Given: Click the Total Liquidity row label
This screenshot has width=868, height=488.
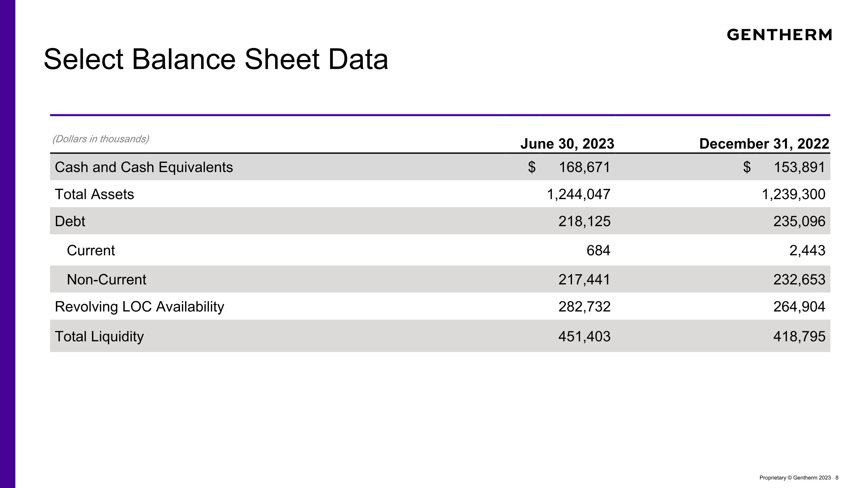Looking at the screenshot, I should click(x=99, y=336).
